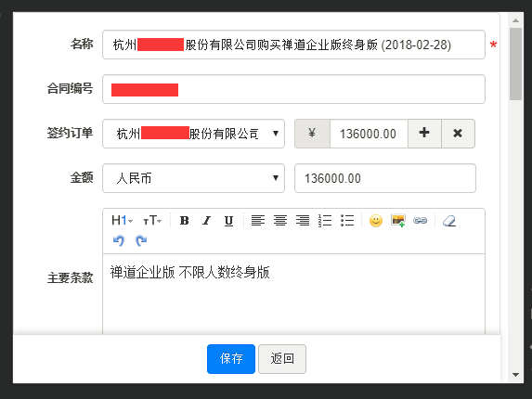The image size is (532, 399).
Task: Redo the last edit in editor
Action: pyautogui.click(x=141, y=240)
